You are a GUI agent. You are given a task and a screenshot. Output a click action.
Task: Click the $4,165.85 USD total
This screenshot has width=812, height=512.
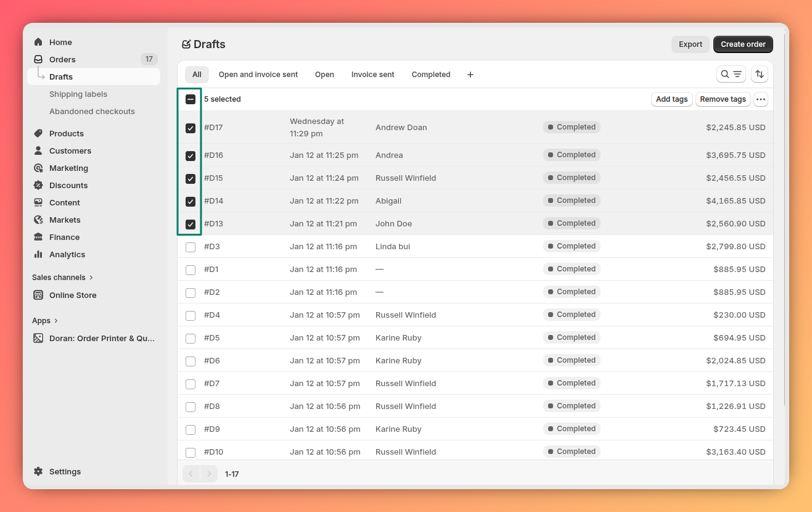pyautogui.click(x=736, y=200)
